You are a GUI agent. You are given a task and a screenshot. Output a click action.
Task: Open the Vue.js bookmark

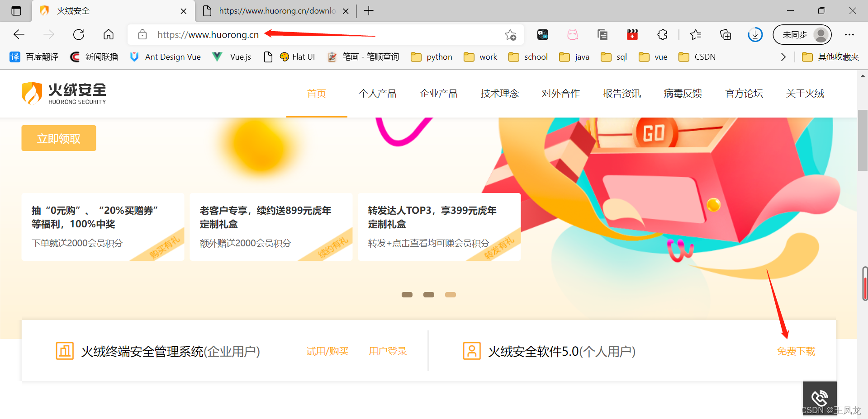(x=232, y=57)
